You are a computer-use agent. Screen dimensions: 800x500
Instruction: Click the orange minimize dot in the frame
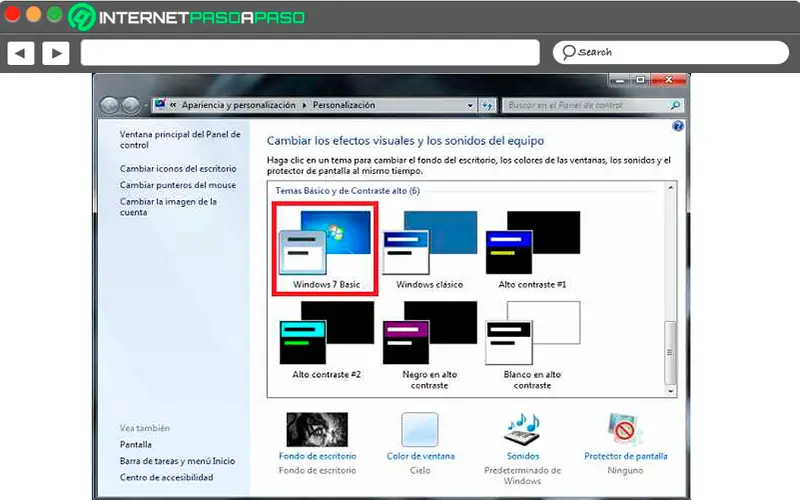[x=34, y=14]
